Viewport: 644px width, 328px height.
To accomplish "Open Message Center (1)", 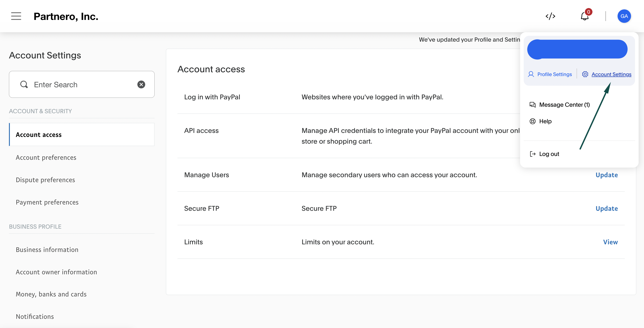I will tap(564, 105).
